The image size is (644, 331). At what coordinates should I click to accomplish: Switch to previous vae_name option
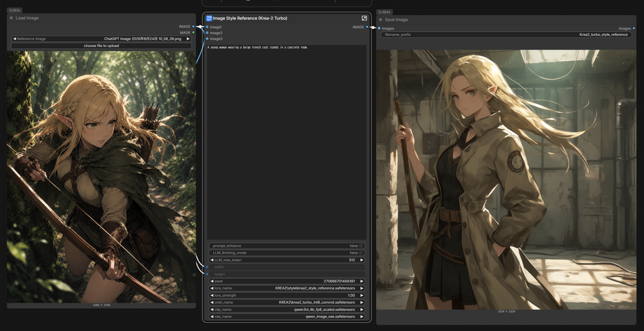click(x=211, y=317)
